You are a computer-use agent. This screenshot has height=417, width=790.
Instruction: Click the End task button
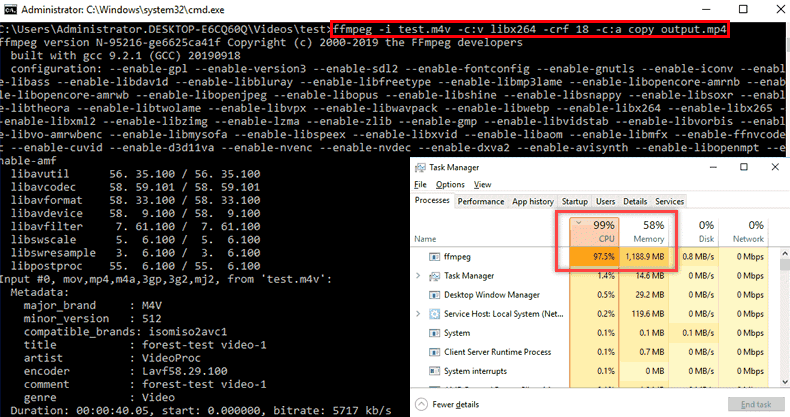click(756, 404)
